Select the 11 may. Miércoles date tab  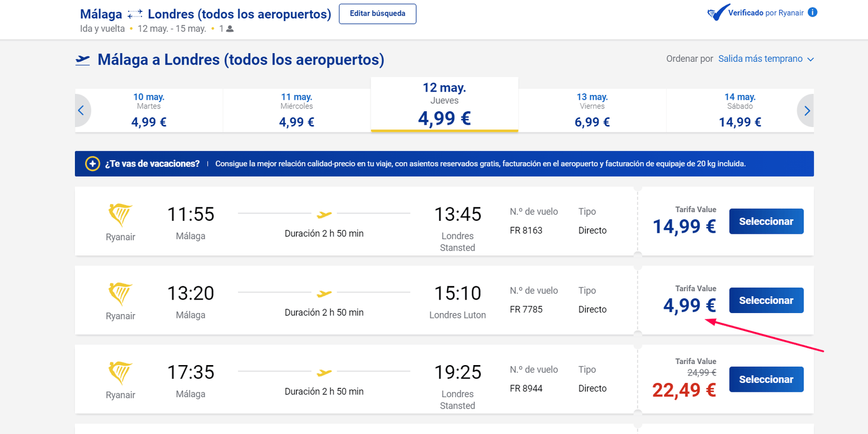click(x=297, y=111)
